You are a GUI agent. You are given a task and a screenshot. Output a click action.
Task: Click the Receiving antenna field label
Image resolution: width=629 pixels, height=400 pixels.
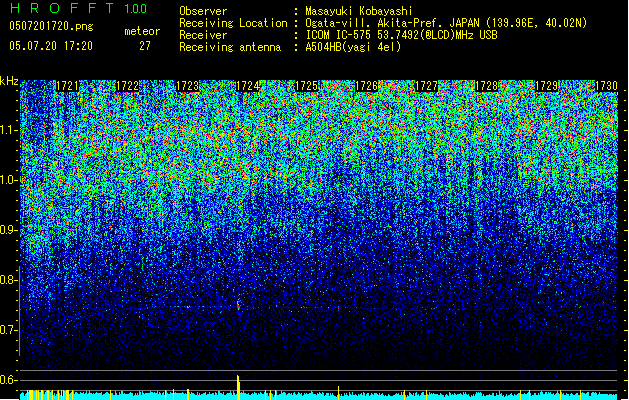click(230, 47)
